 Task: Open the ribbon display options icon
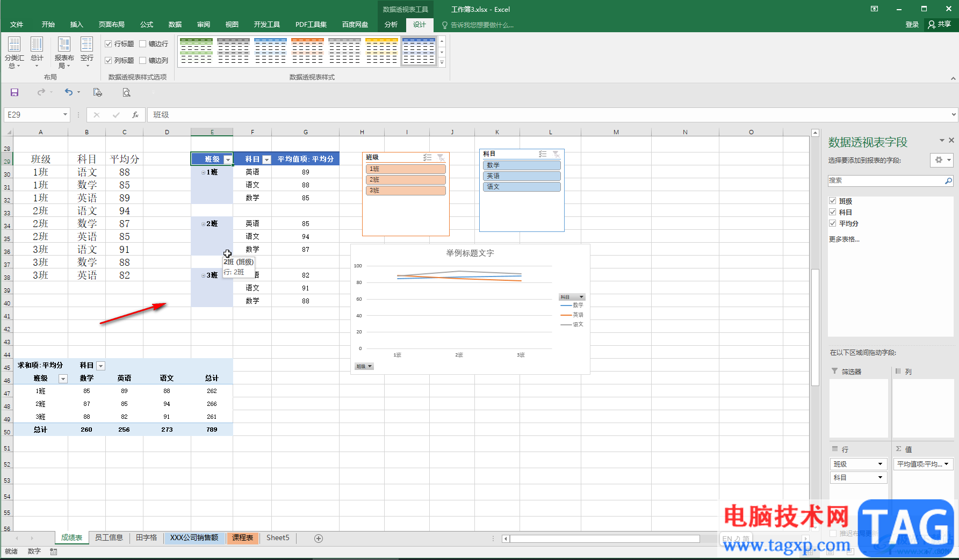point(875,9)
